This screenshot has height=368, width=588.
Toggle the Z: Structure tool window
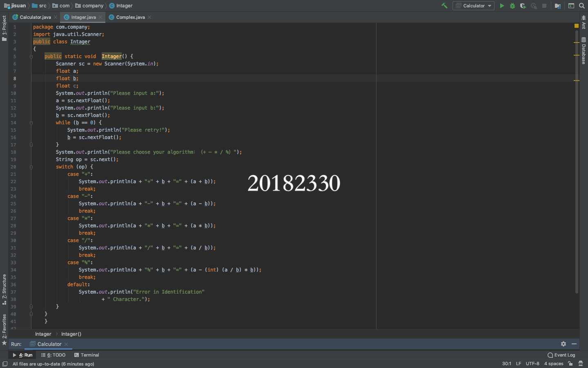click(x=4, y=289)
